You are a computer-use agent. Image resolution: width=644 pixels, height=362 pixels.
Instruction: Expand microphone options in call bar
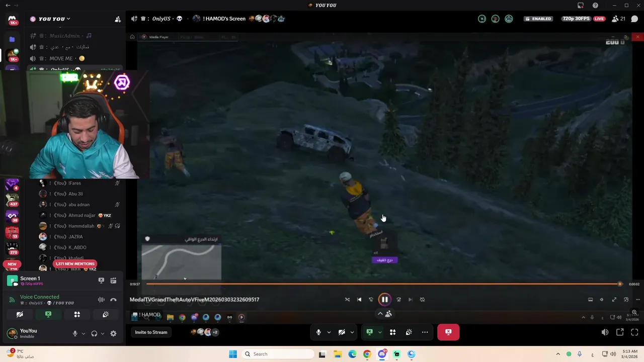(329, 332)
